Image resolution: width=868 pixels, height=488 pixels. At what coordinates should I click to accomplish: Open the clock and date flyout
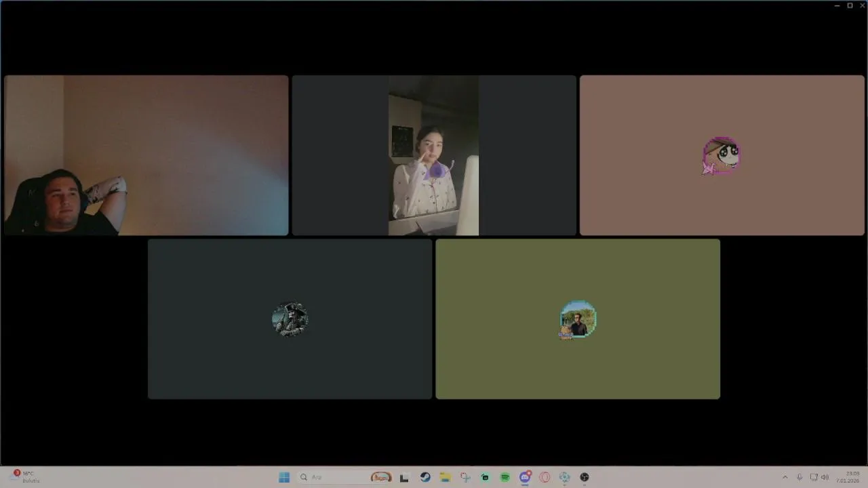tap(848, 476)
